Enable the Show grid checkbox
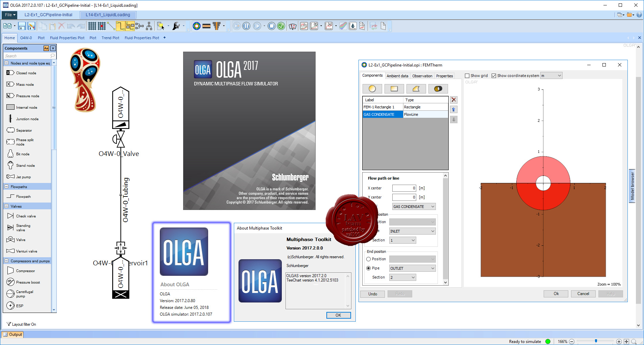This screenshot has height=345, width=644. (x=467, y=76)
